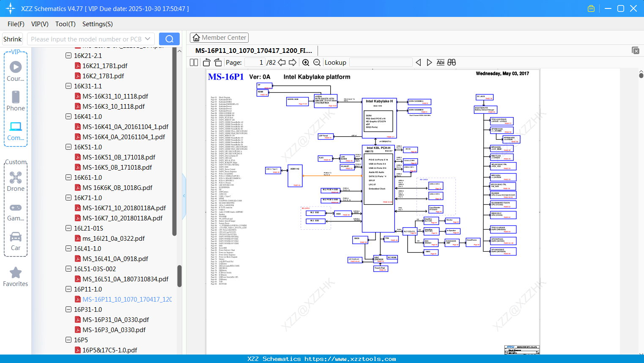
Task: Rotate the page clockwise
Action: [218, 63]
